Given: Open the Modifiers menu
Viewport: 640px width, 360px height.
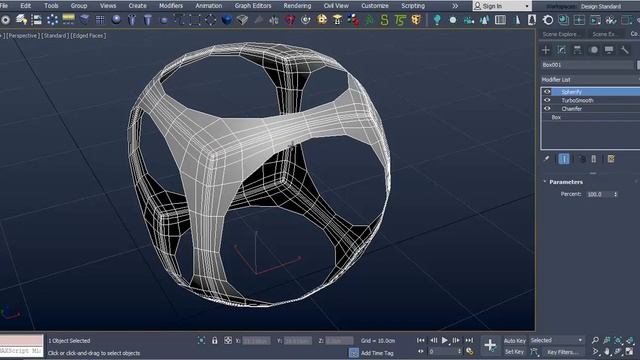Looking at the screenshot, I should (x=171, y=6).
